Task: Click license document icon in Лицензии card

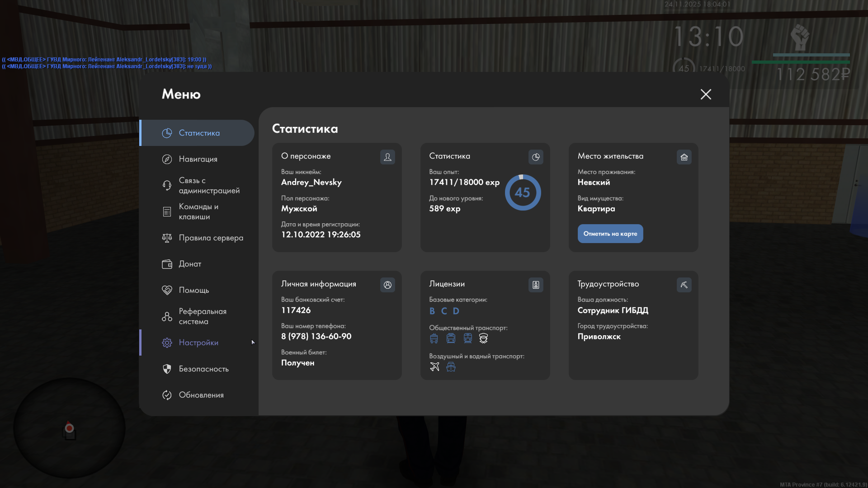Action: (x=536, y=285)
